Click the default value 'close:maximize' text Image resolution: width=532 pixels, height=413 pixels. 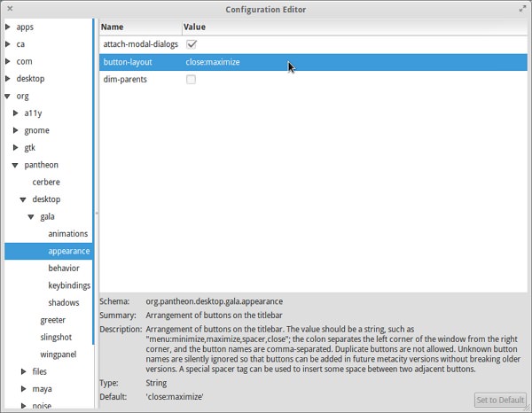coord(175,397)
